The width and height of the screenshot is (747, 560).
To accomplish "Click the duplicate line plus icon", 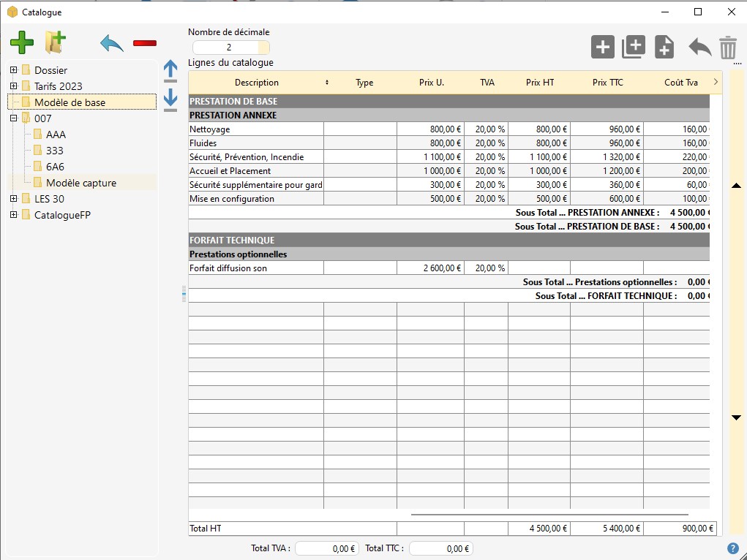I will 633,47.
